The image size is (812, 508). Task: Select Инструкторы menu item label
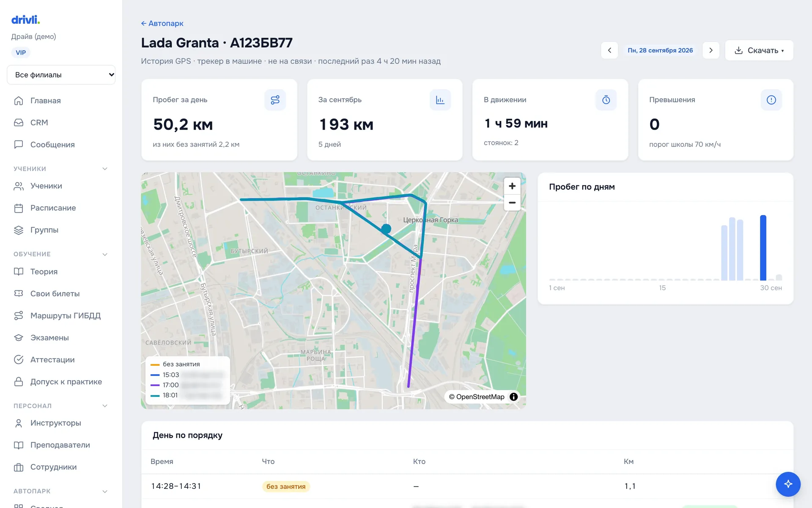click(x=56, y=423)
